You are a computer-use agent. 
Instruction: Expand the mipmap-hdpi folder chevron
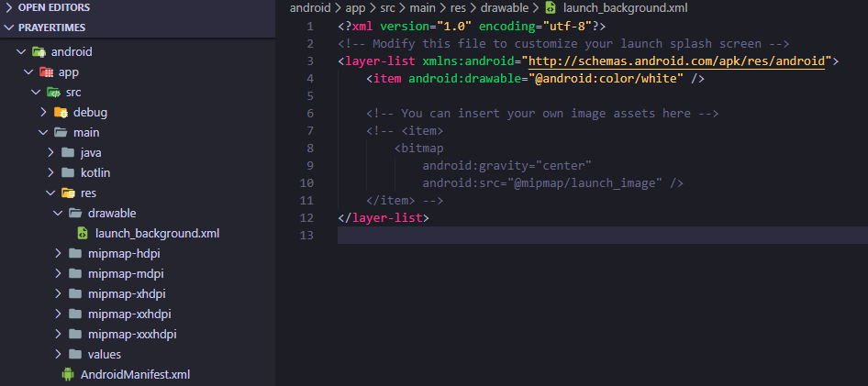(58, 253)
